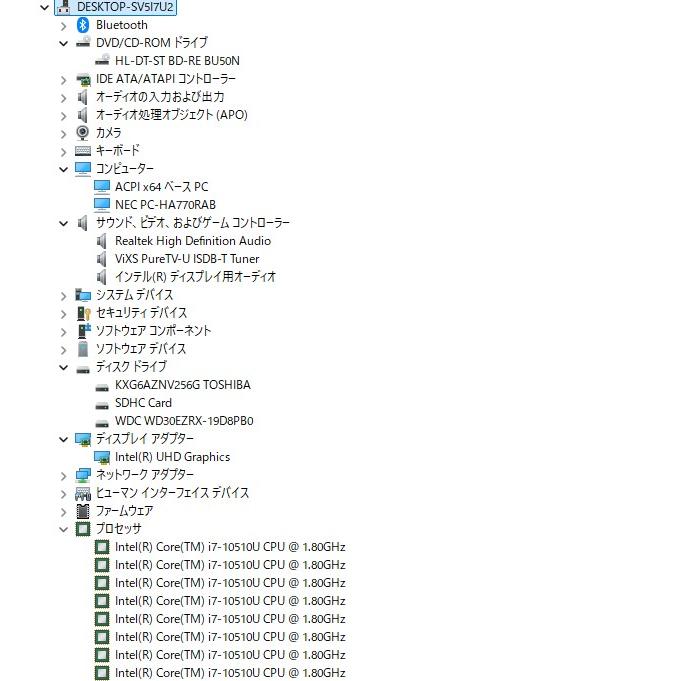
Task: Click the Bluetooth icon
Action: [83, 25]
